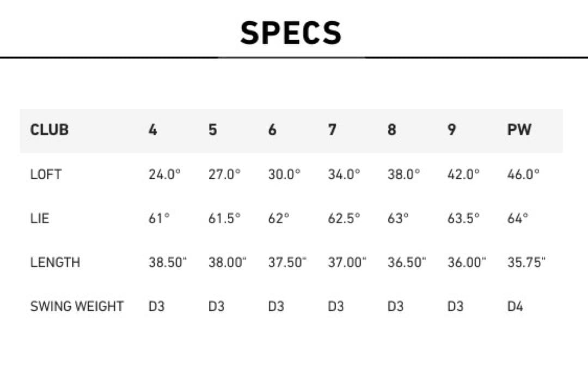Click the 64° lie value
Viewport: 588px width, 375px height.
518,219
